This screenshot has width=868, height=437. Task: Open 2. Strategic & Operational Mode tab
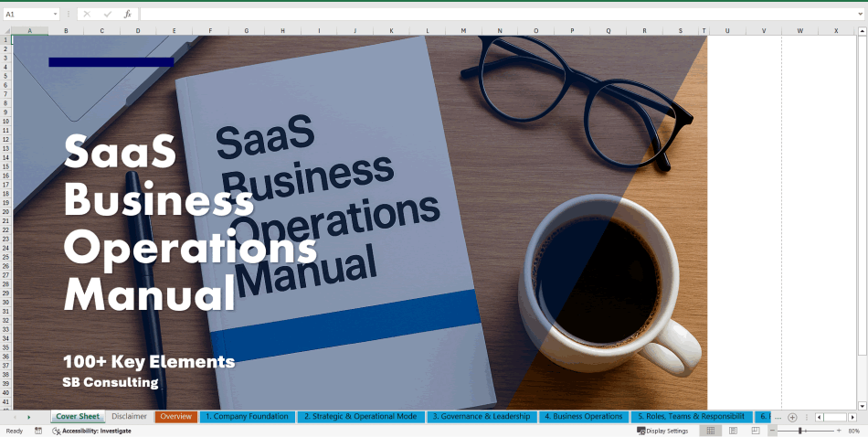(x=360, y=417)
